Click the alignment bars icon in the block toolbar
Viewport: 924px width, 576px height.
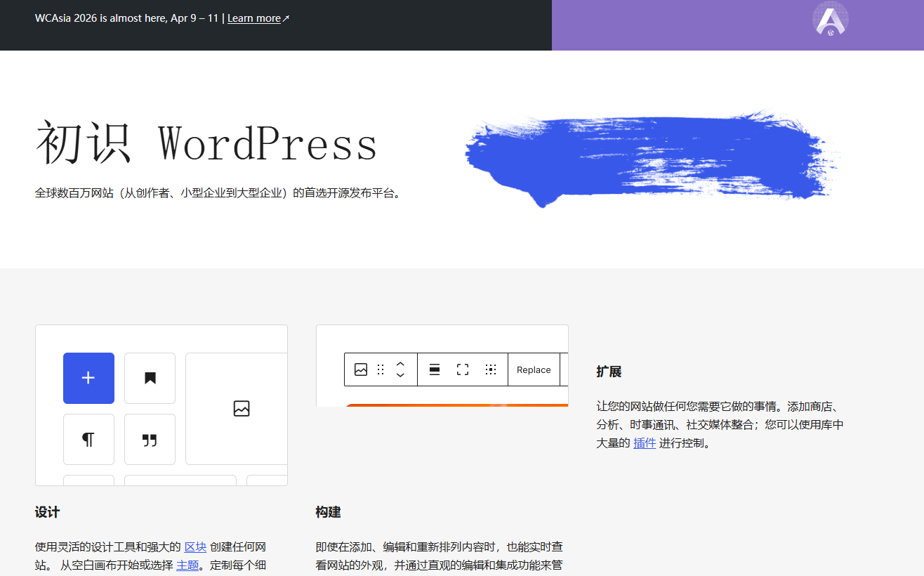click(435, 369)
